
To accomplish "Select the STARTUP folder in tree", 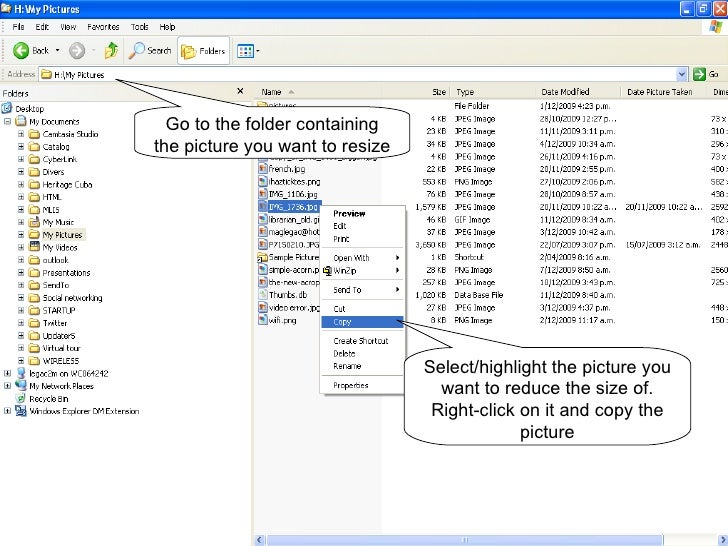I will [58, 310].
